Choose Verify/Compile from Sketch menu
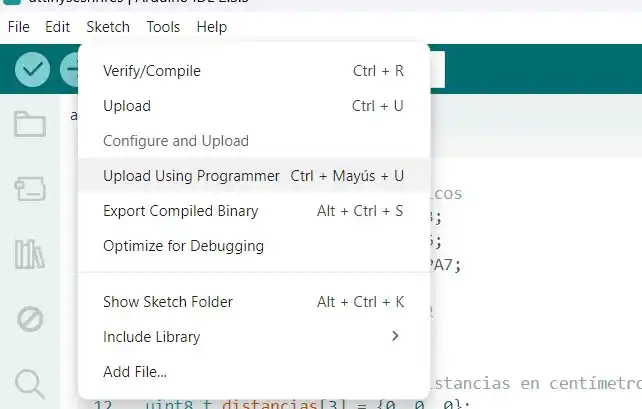The image size is (642, 409). click(x=254, y=71)
